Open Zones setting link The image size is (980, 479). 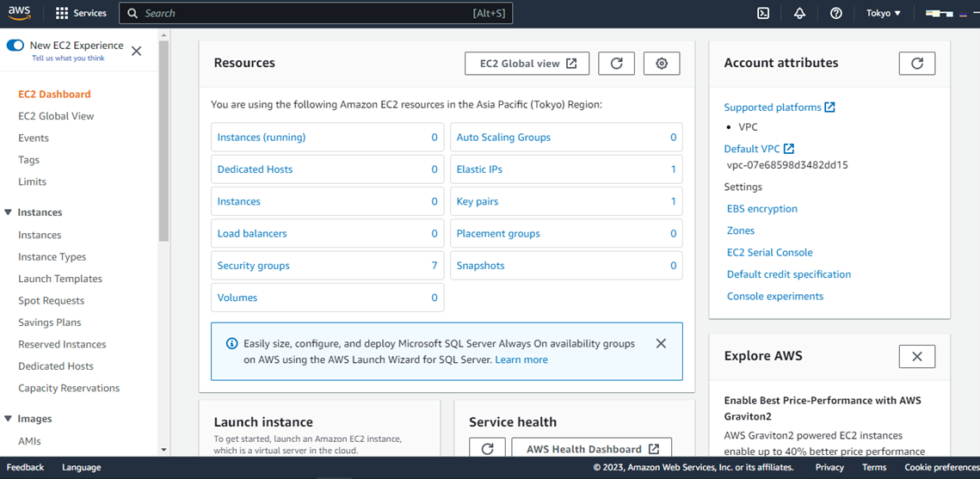click(x=741, y=230)
